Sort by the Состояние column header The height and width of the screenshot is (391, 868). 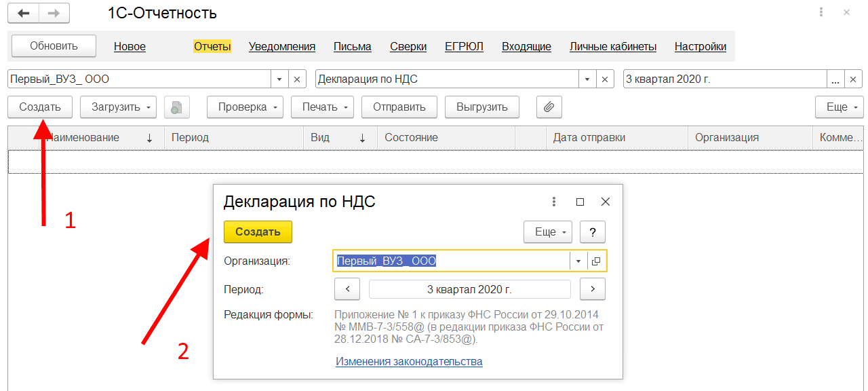click(446, 137)
